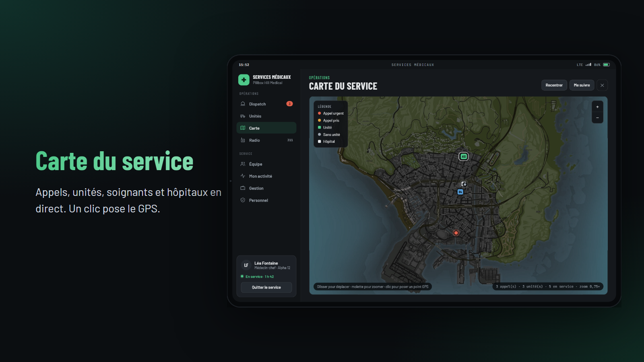Click 'Pillbox Hill Medical' subtitle
Screen dimensions: 644x362
point(268,83)
